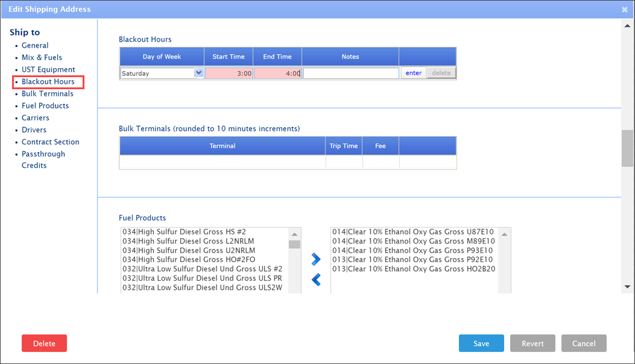
Task: Jump to Bulk Terminals section
Action: click(x=48, y=93)
